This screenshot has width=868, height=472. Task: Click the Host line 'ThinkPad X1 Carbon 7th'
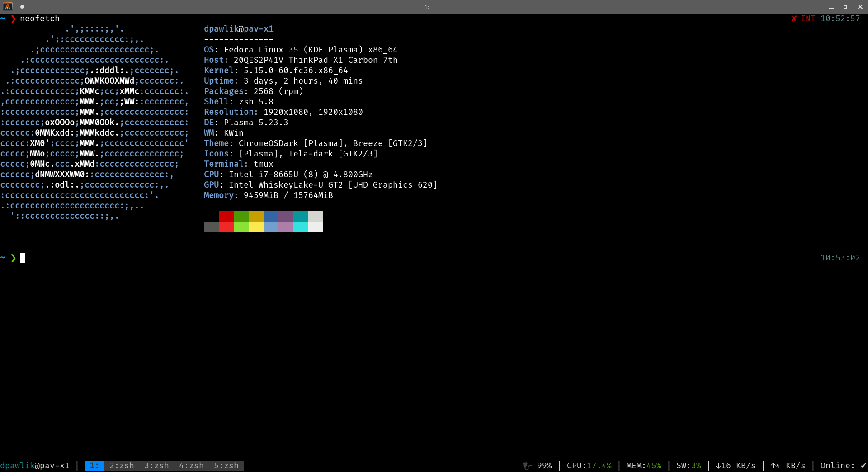point(343,60)
